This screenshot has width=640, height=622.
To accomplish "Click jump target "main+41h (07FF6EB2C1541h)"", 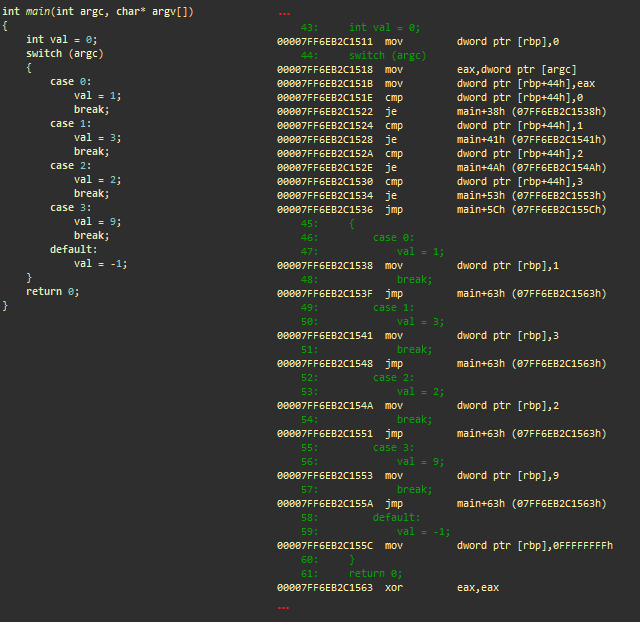I will [x=531, y=140].
